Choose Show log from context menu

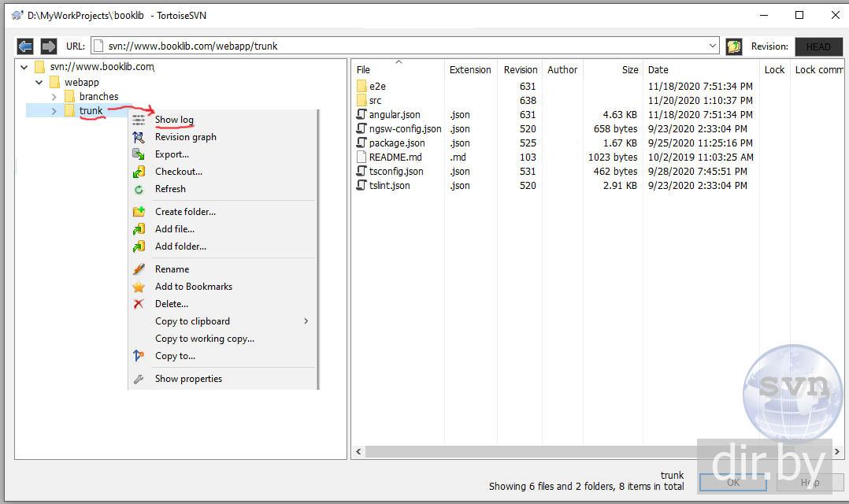click(174, 120)
